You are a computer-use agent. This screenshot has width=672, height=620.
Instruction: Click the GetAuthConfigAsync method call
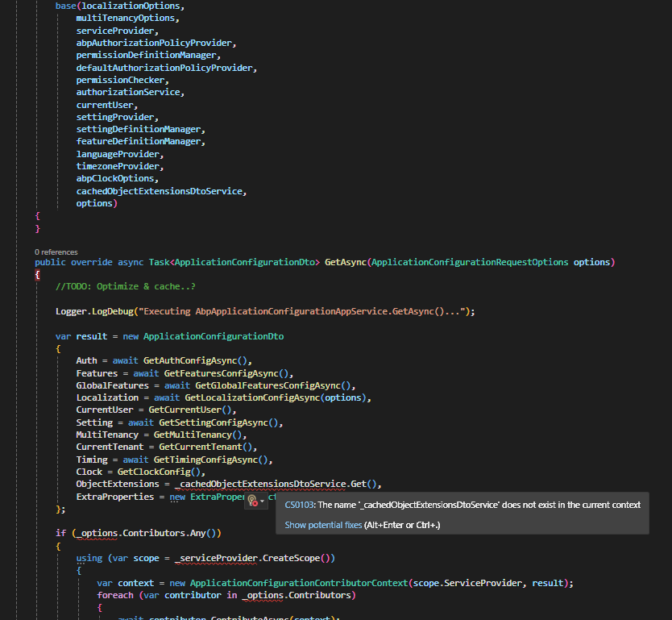tap(194, 360)
